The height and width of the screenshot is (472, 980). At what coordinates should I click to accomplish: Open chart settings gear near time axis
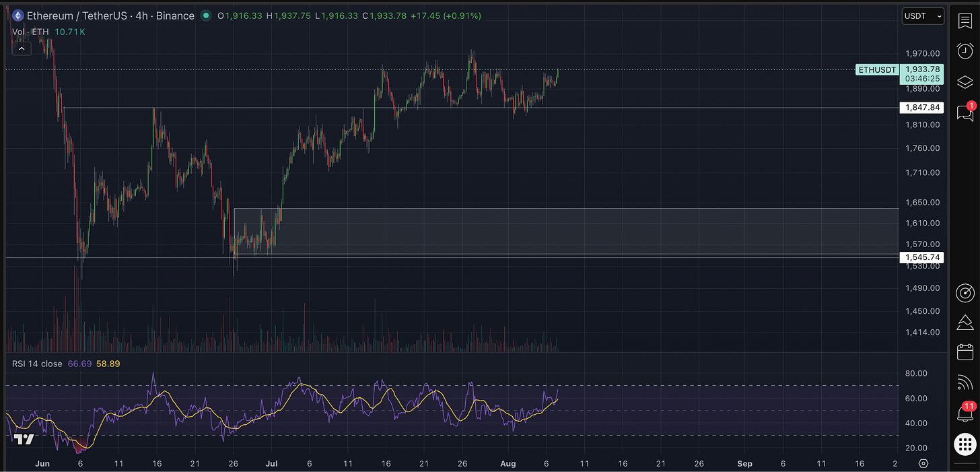(x=923, y=464)
